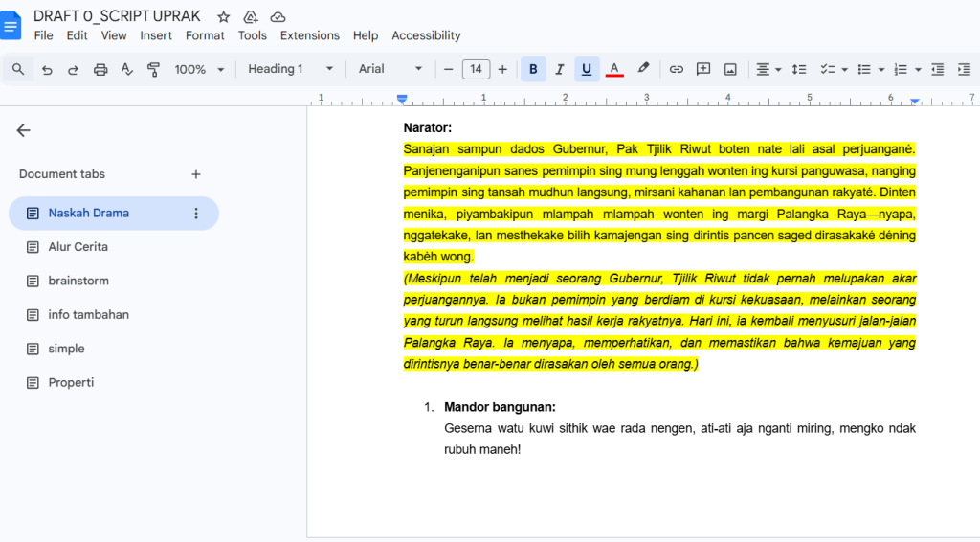Click the Insert image icon
980x542 pixels.
coord(730,69)
